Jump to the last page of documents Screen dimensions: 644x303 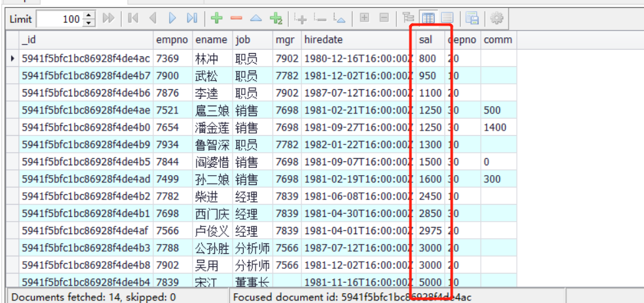click(x=192, y=18)
